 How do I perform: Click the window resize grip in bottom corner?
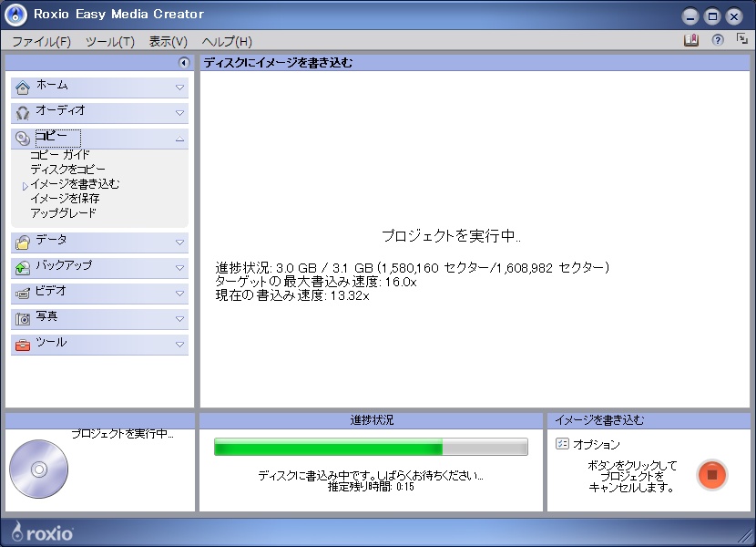[x=745, y=536]
